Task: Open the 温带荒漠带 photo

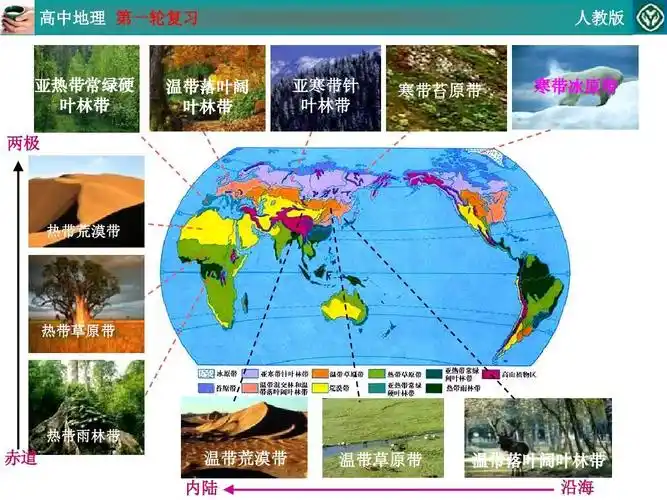Action: tap(244, 437)
